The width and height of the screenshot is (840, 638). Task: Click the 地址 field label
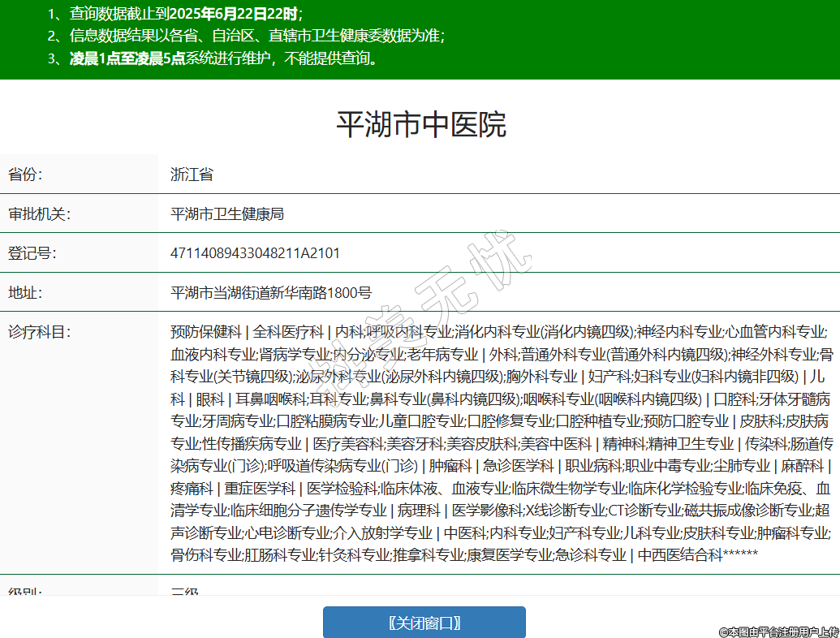click(x=25, y=292)
